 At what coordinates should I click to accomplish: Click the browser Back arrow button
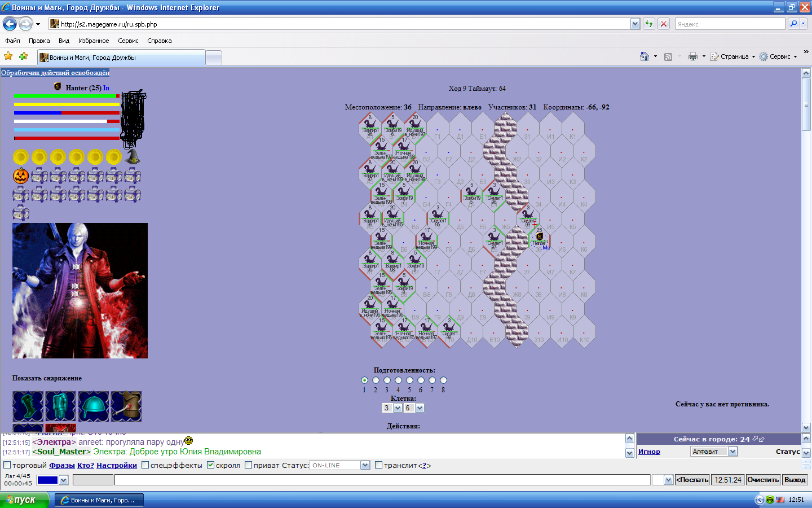pyautogui.click(x=10, y=24)
